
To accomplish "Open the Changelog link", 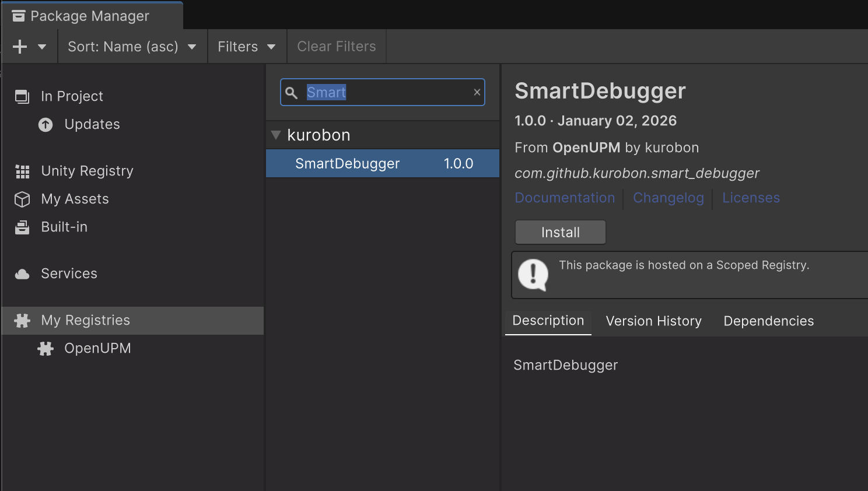I will click(668, 198).
